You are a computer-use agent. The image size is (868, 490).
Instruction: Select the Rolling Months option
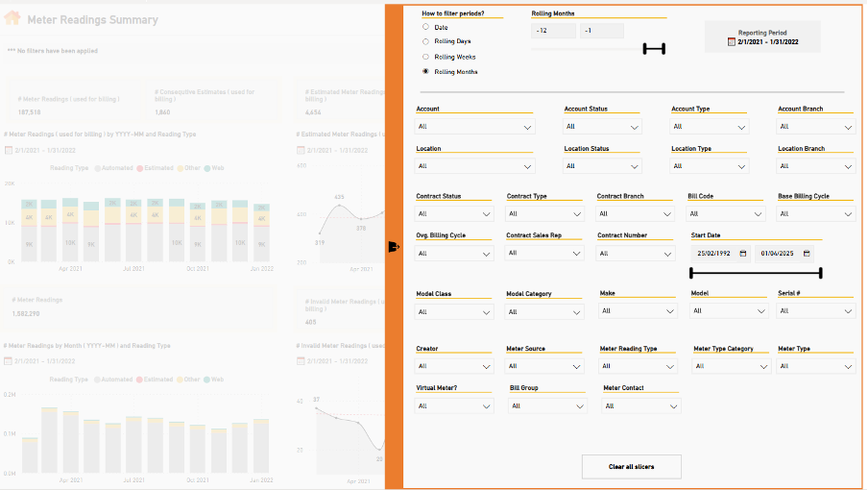[x=425, y=71]
